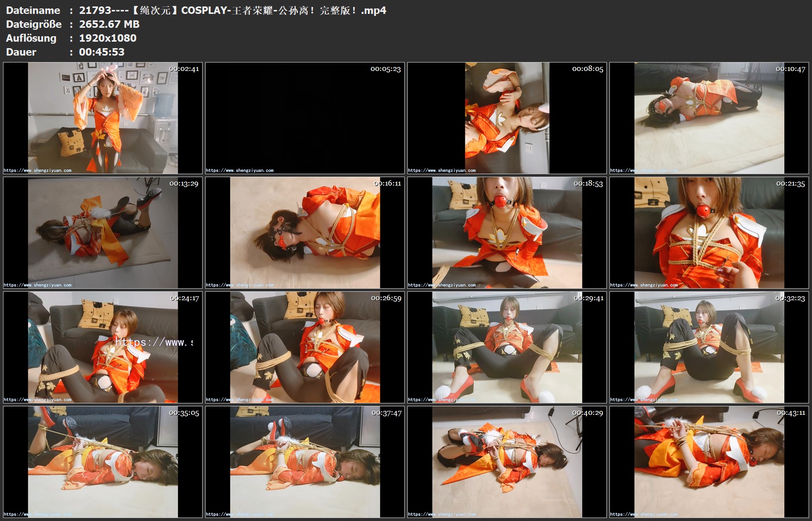Click the Auflösung value 1920x1080
Image resolution: width=812 pixels, height=521 pixels.
pos(108,38)
